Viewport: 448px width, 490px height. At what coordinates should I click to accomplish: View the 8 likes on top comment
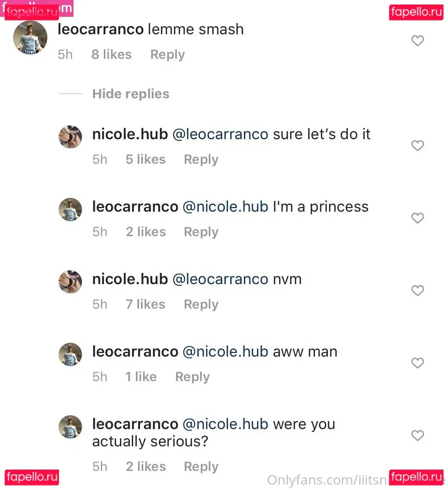coord(111,54)
